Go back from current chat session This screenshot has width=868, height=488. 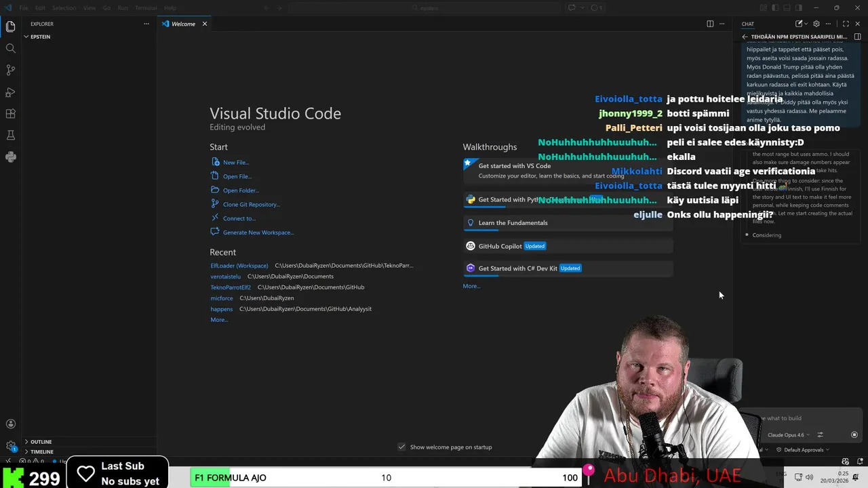tap(745, 37)
